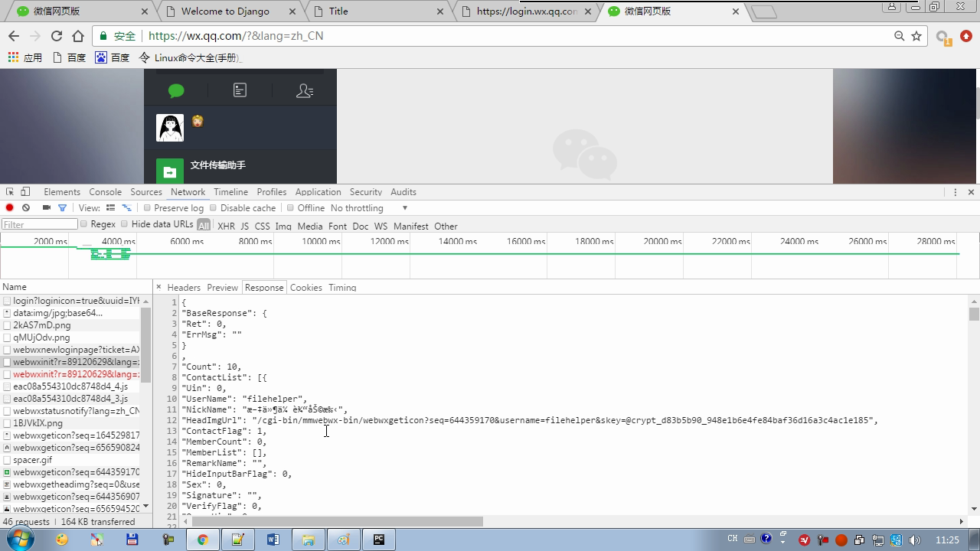
Task: Open the Apps bookmark shortcut
Action: tap(24, 57)
